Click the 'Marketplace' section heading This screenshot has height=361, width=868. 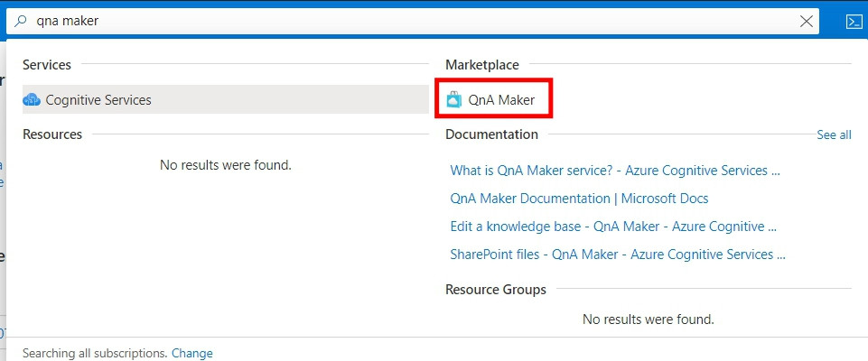pyautogui.click(x=482, y=65)
